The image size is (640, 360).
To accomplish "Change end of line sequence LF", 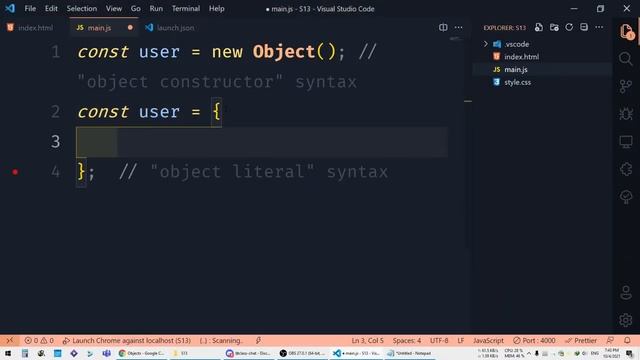I will [460, 340].
